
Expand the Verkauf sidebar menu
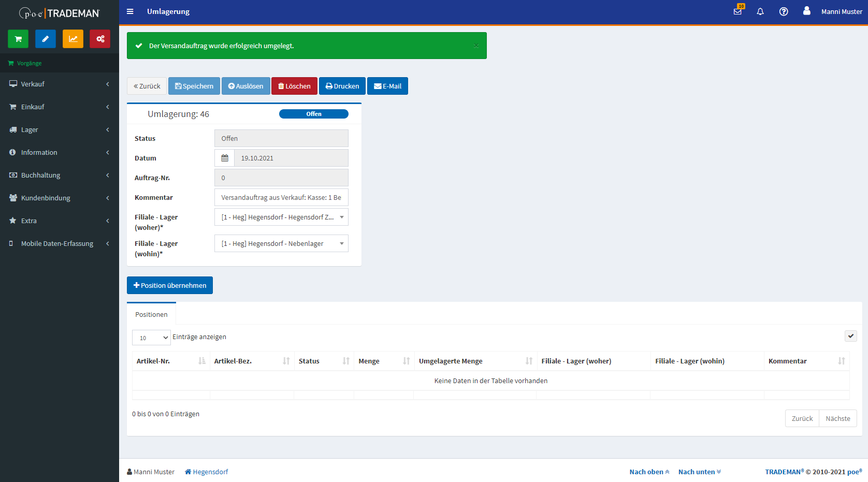60,84
